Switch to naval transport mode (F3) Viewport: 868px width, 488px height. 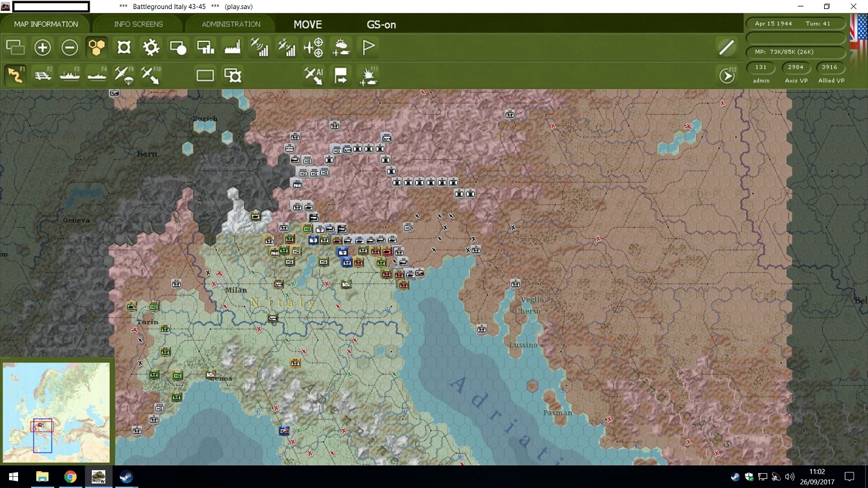tap(70, 76)
